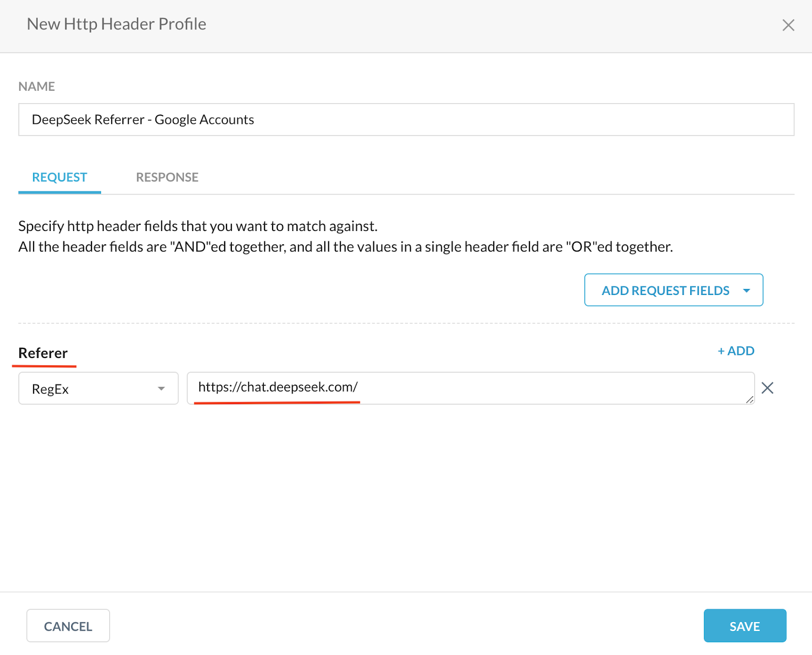Close the New Http Header Profile dialog
The height and width of the screenshot is (655, 812).
pos(788,25)
